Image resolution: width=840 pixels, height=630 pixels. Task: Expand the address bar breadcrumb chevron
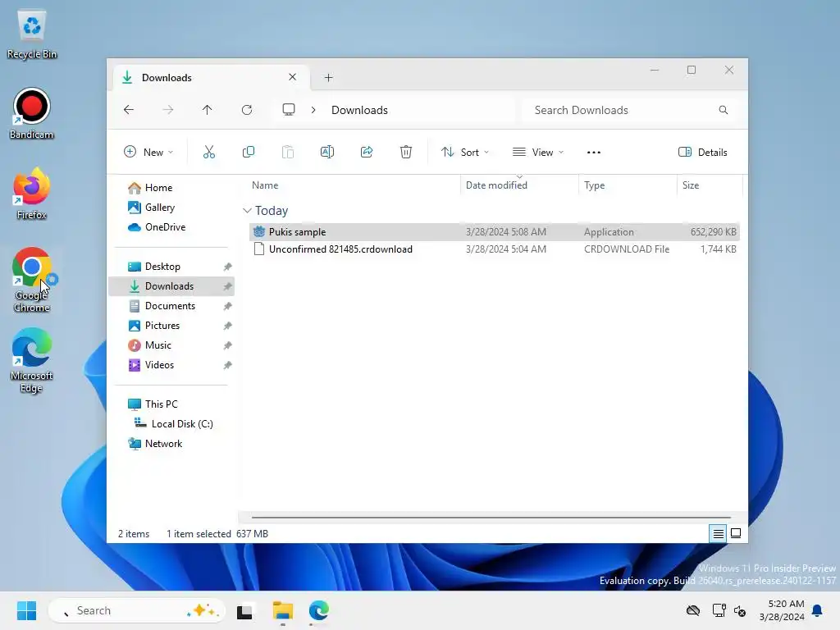click(x=313, y=110)
